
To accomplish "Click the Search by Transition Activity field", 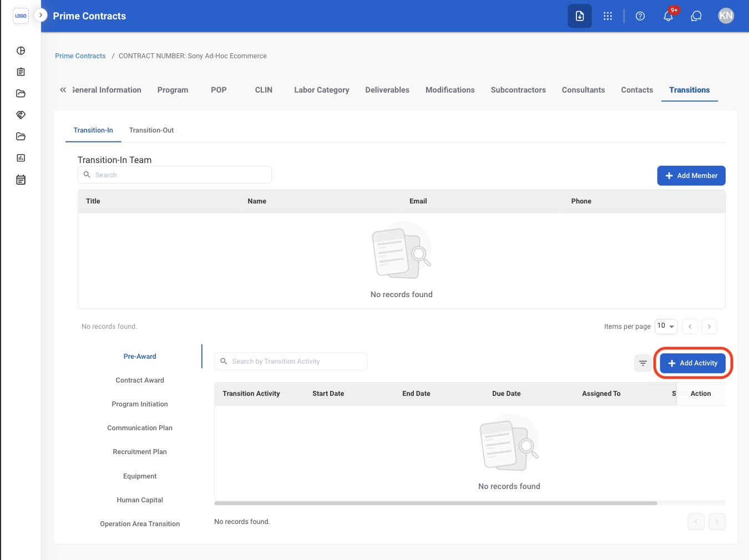I will [x=291, y=362].
